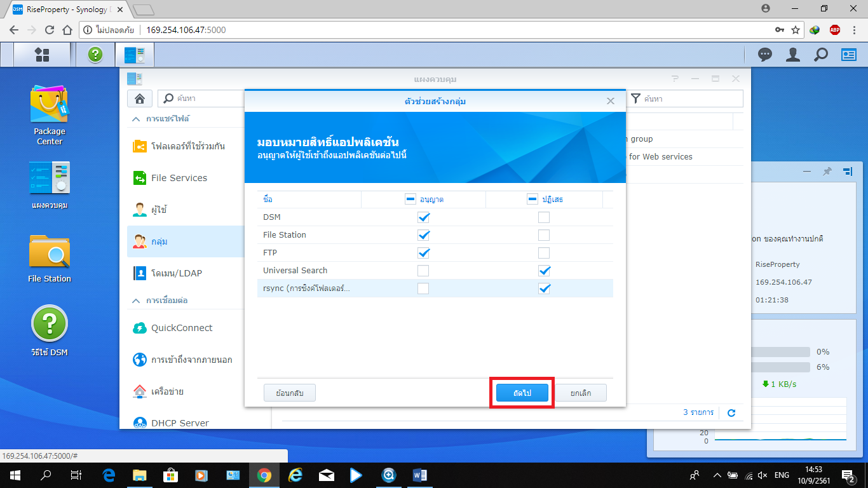The width and height of the screenshot is (868, 488).
Task: Uncheck Allow for File Station
Action: click(x=424, y=235)
